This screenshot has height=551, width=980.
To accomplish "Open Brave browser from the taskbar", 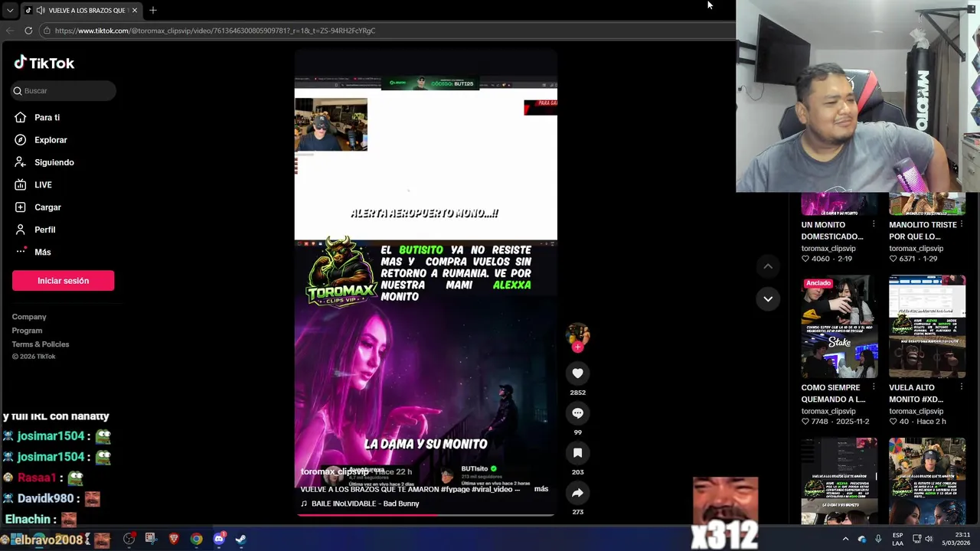I will click(174, 539).
